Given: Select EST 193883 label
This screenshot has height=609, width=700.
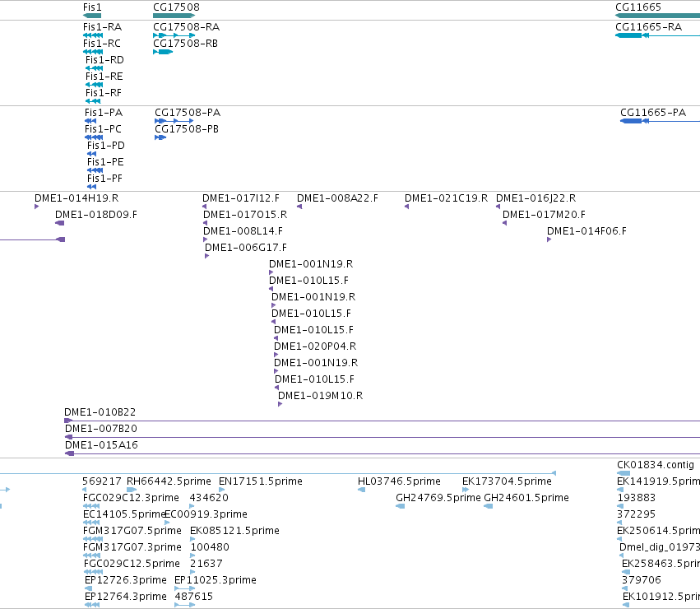Looking at the screenshot, I should tap(637, 498).
